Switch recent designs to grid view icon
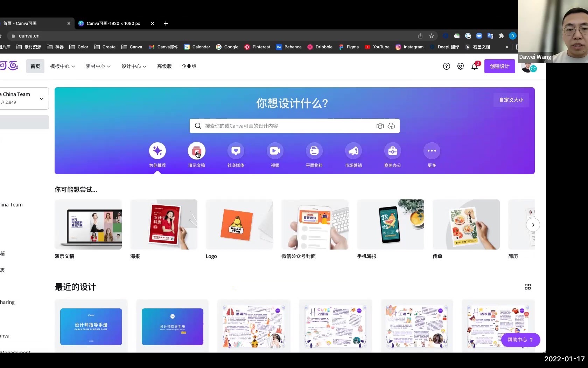The image size is (588, 368). [x=528, y=287]
